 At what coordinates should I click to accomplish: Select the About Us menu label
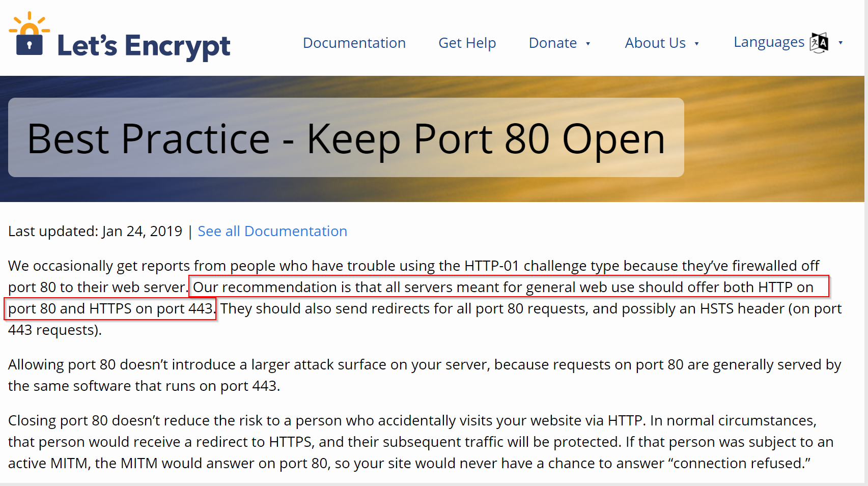tap(655, 43)
